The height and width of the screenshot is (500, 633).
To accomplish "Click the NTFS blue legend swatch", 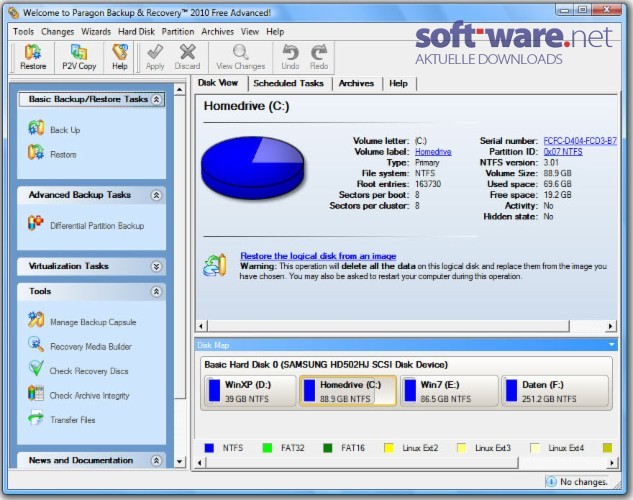I will [x=209, y=448].
